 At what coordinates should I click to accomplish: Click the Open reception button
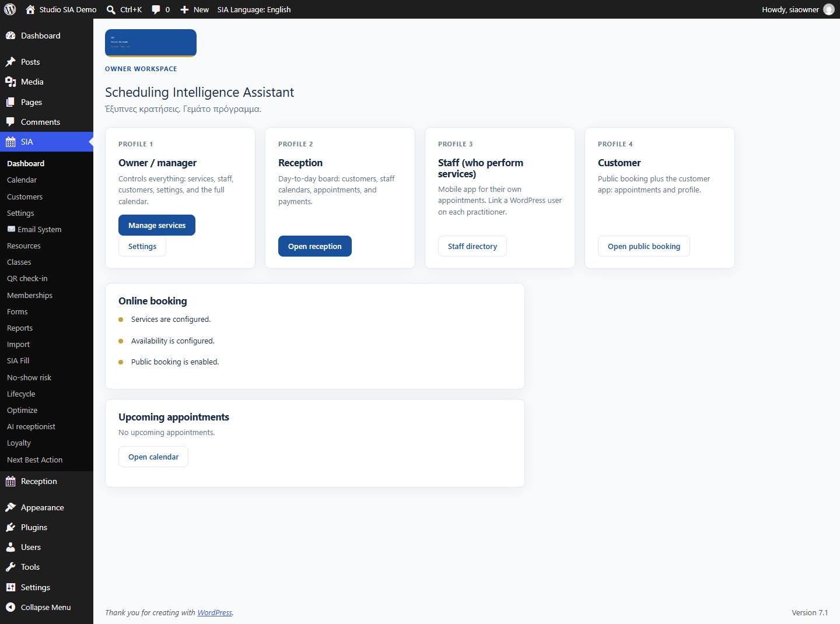tap(315, 246)
